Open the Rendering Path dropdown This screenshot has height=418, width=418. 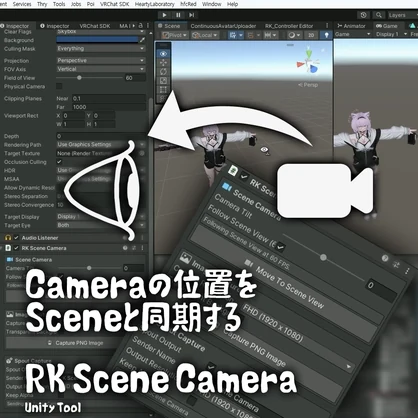tap(101, 145)
